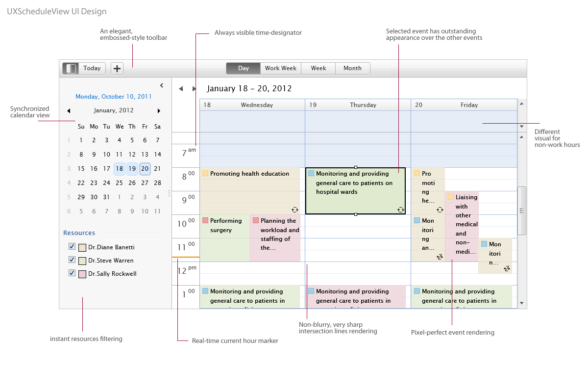The image size is (588, 368).
Task: Select January 25 in the mini calendar
Action: 120,183
